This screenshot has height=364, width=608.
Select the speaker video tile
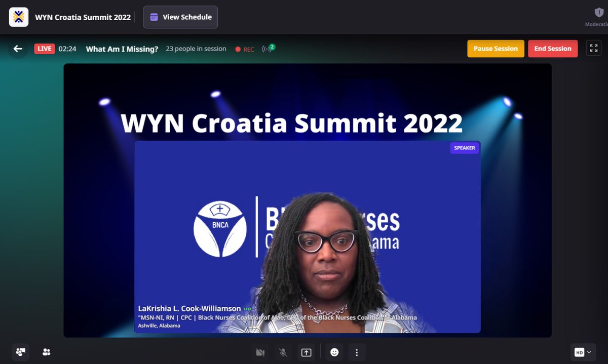pos(307,237)
